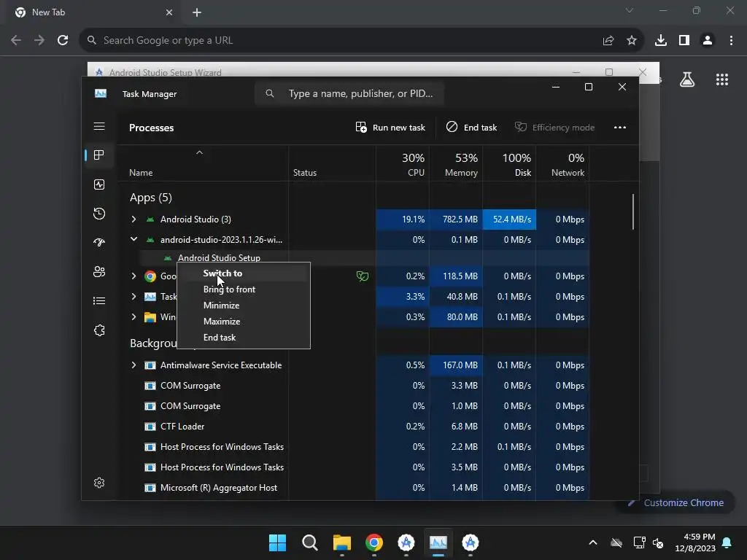This screenshot has height=560, width=747.
Task: Click End task toolbar button
Action: [x=472, y=127]
